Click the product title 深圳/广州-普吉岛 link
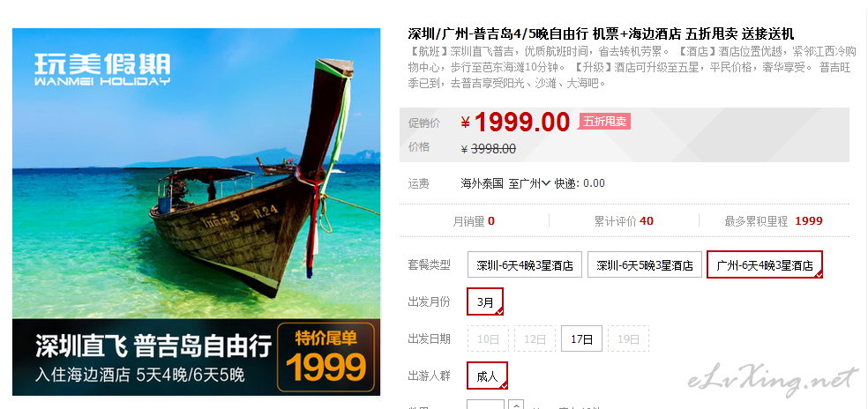 (x=601, y=33)
